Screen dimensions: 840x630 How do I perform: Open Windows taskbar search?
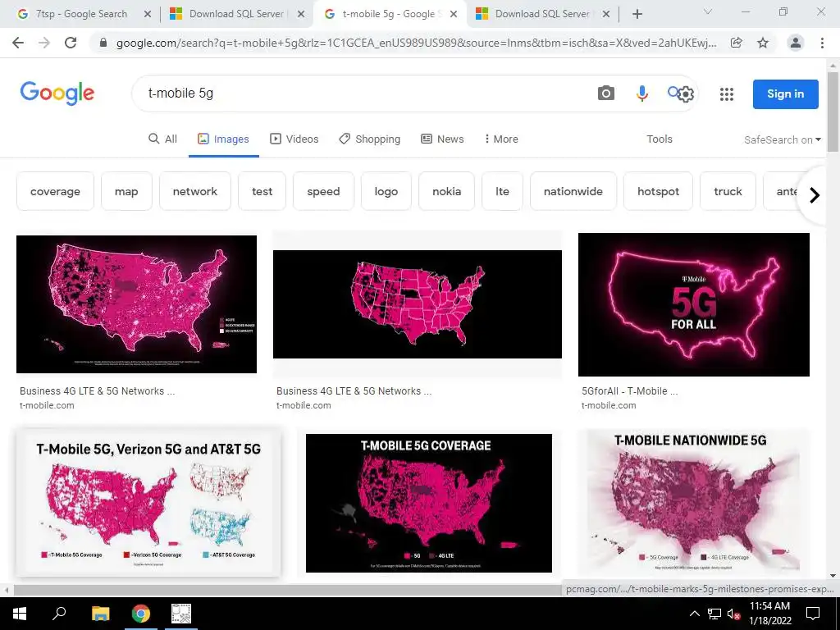[x=59, y=614]
